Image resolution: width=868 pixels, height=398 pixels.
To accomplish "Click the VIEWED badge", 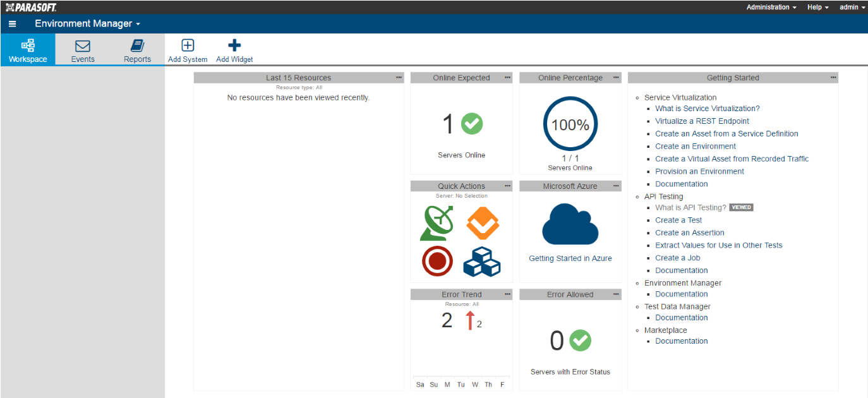I will (741, 207).
